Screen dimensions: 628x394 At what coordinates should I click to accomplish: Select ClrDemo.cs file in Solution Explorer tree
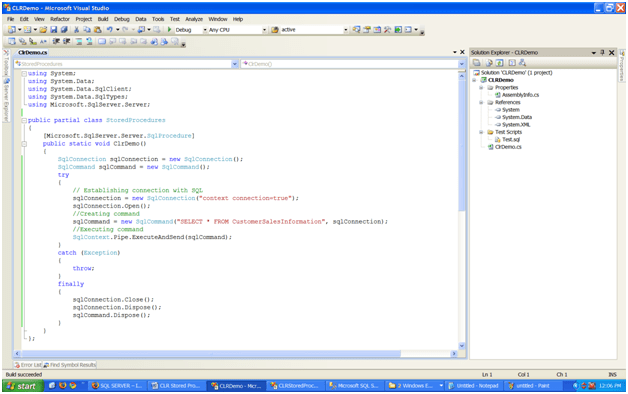pos(508,147)
